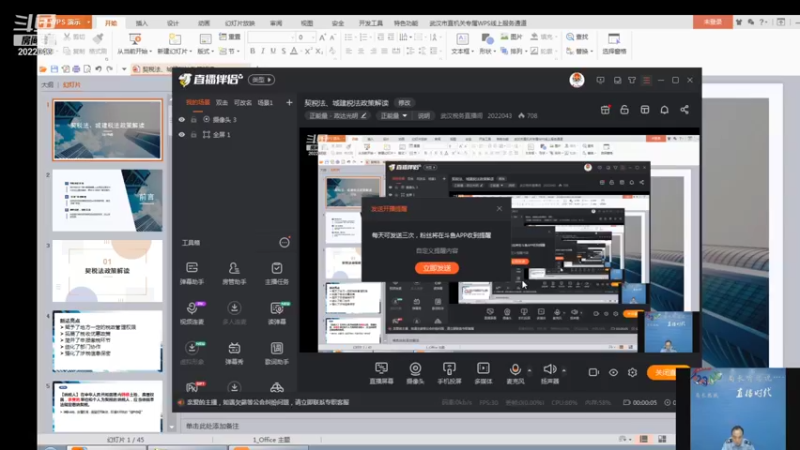This screenshot has width=800, height=450.
Task: Switch to the 插入 Insert ribbon tab
Action: (x=141, y=23)
